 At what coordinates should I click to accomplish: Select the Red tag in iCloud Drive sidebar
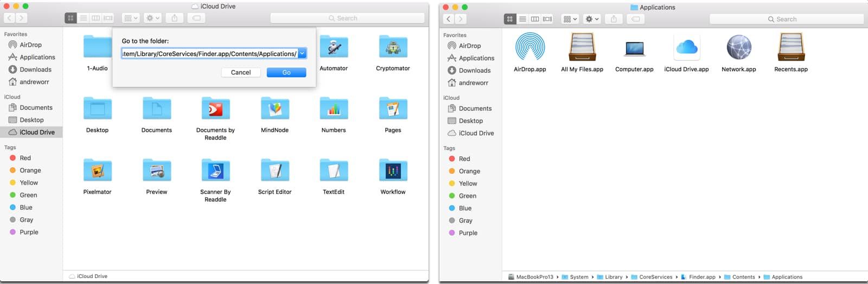point(25,158)
